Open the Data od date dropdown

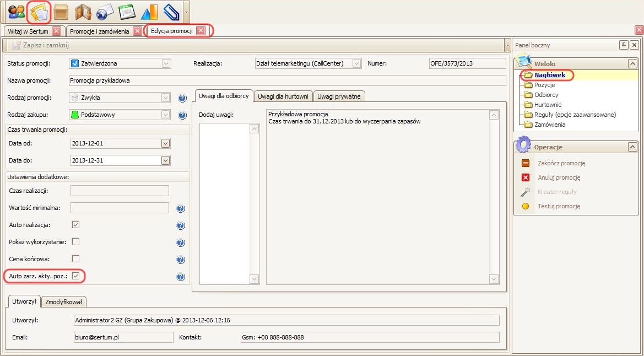(165, 143)
